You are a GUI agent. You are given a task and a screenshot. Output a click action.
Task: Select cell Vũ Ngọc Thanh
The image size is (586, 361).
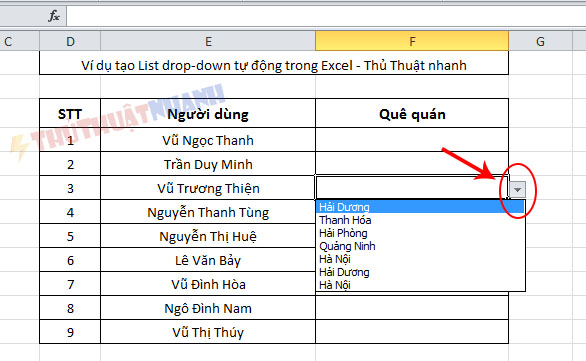pos(208,140)
